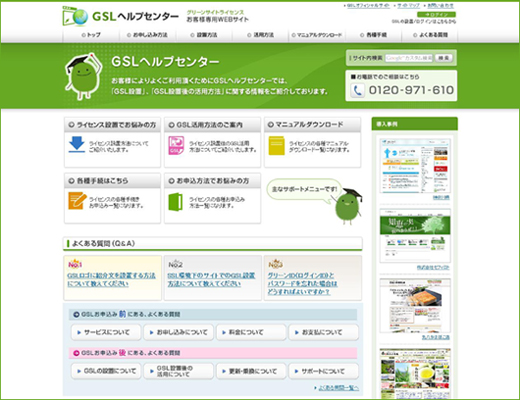Click the bean mascot beside the speech bubble
This screenshot has height=400, width=520.
[347, 206]
